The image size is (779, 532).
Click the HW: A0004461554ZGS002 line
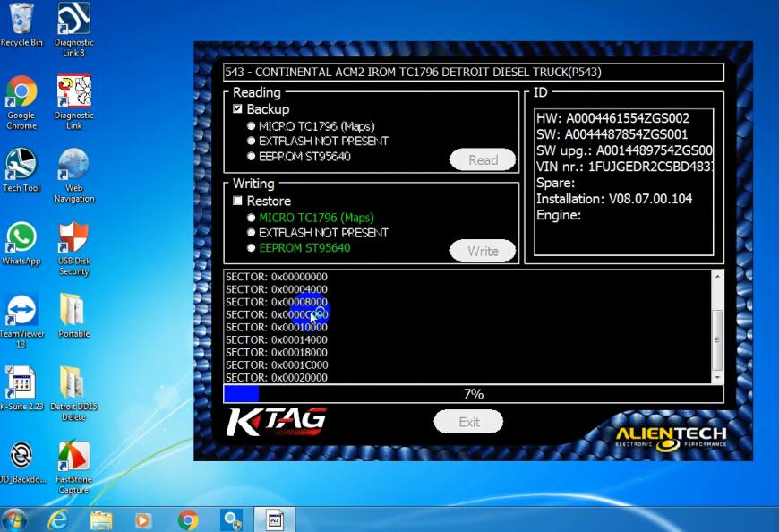[x=612, y=118]
